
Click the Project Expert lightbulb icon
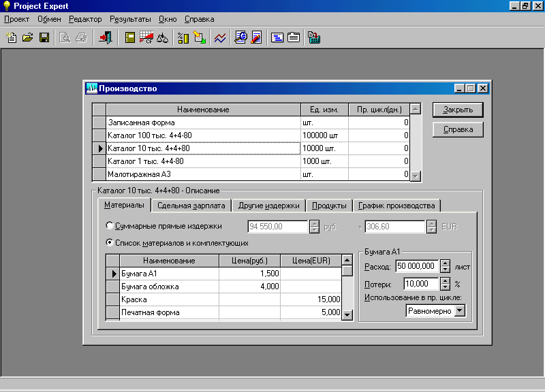pos(7,6)
